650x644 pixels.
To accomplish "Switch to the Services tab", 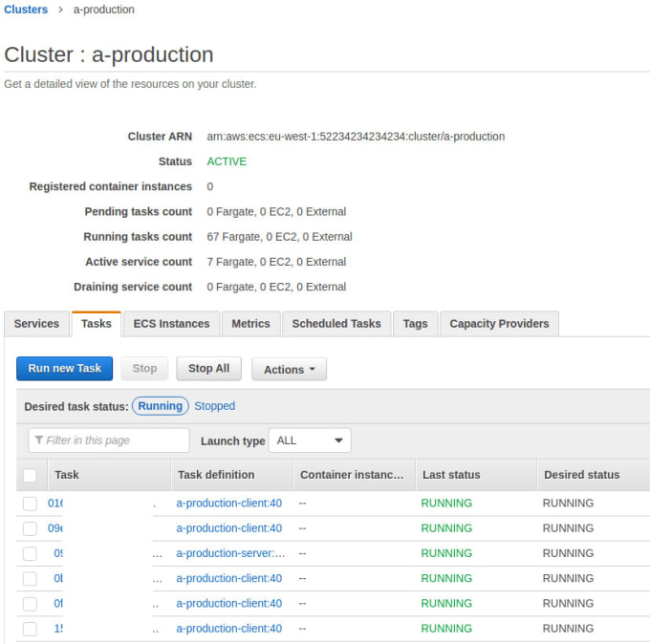I will [x=36, y=324].
